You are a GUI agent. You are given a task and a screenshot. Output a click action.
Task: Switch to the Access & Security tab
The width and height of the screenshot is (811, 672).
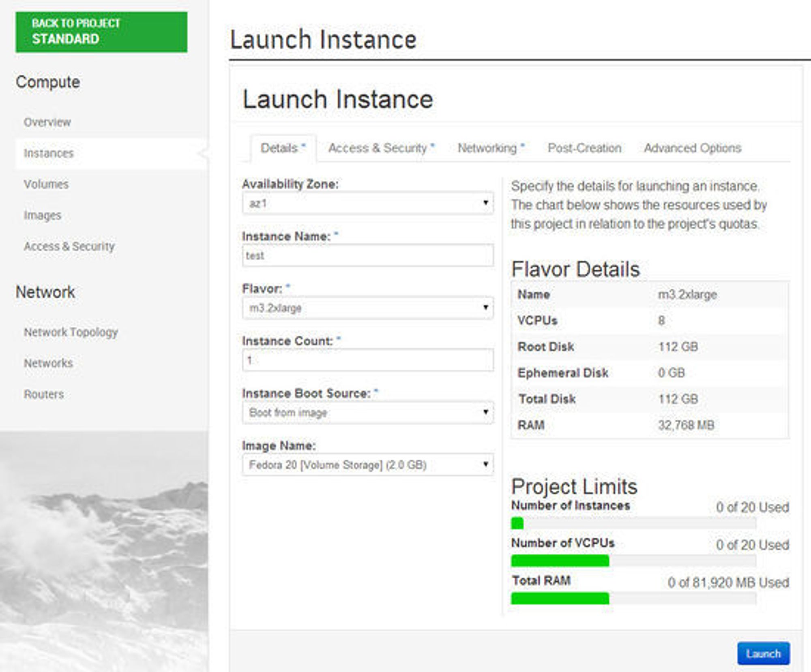[381, 148]
